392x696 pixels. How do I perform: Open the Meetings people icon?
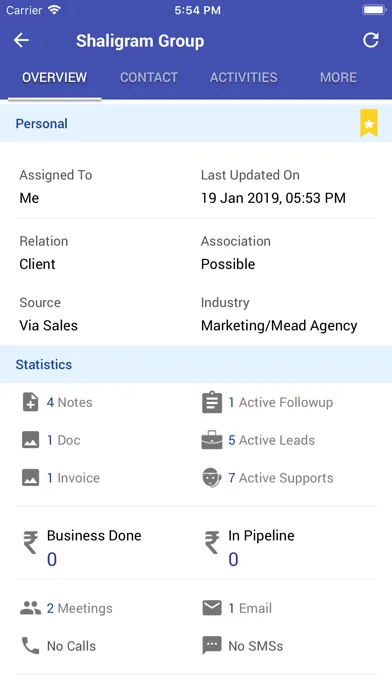pyautogui.click(x=30, y=608)
